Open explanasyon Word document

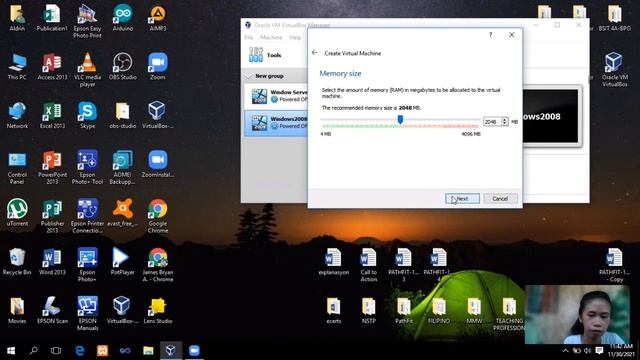click(333, 262)
